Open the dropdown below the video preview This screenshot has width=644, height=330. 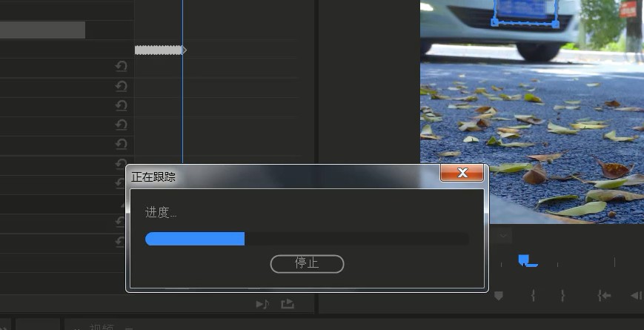pyautogui.click(x=504, y=236)
